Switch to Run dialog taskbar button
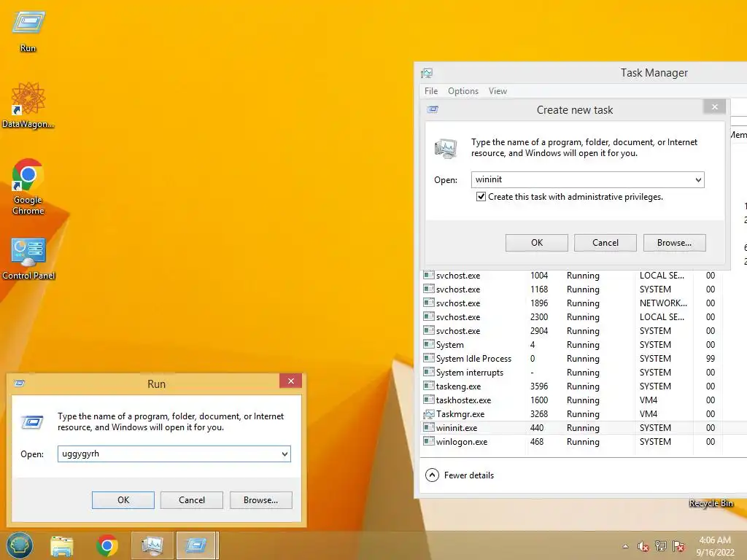The width and height of the screenshot is (747, 560). pos(196,545)
